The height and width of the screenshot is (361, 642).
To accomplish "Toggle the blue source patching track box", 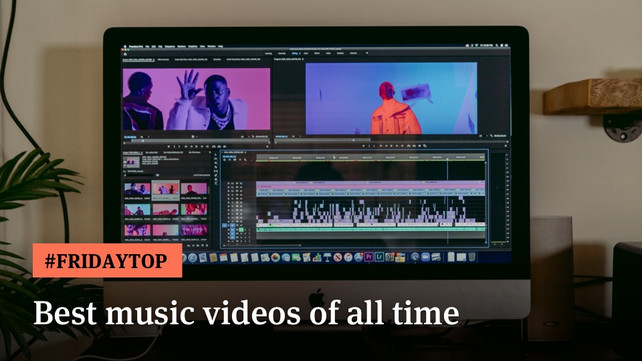I will [224, 225].
